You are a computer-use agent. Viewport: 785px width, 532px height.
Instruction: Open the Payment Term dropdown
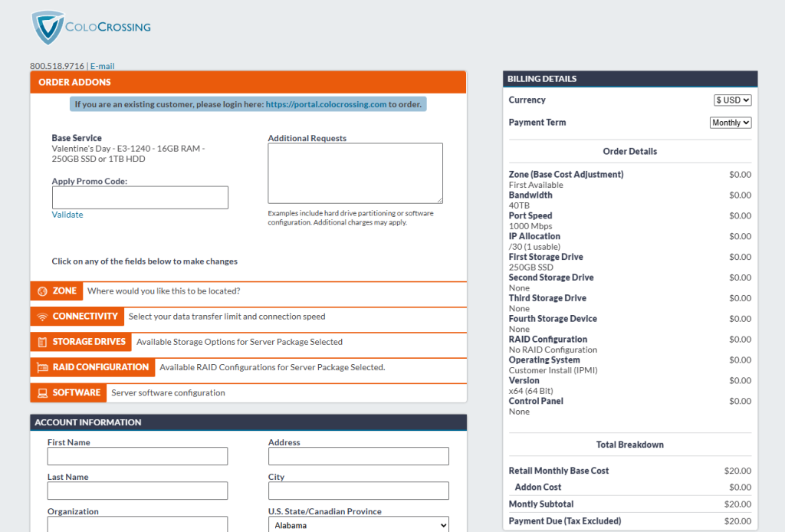pos(731,123)
